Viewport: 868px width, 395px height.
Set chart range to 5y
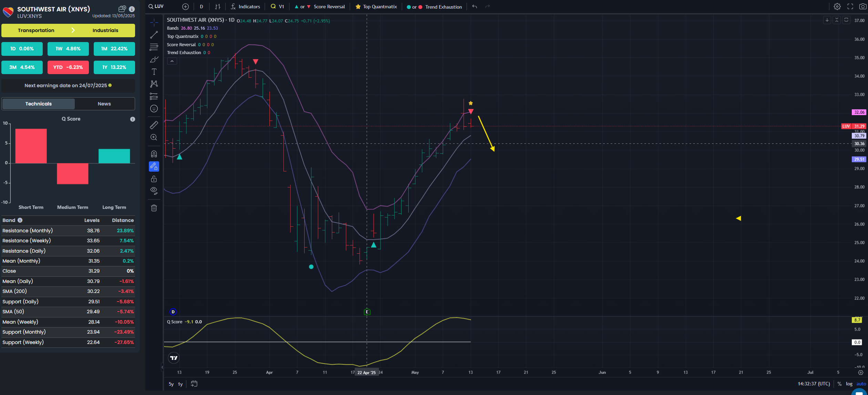point(171,384)
